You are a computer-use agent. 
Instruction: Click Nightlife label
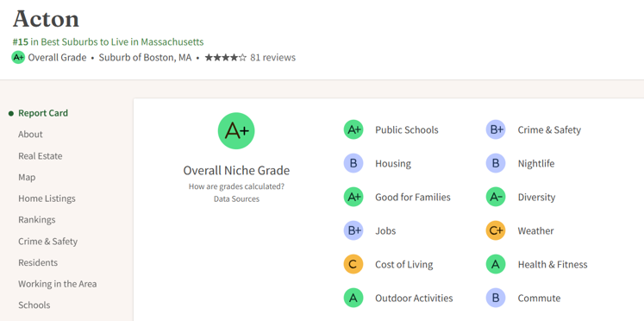coord(536,164)
